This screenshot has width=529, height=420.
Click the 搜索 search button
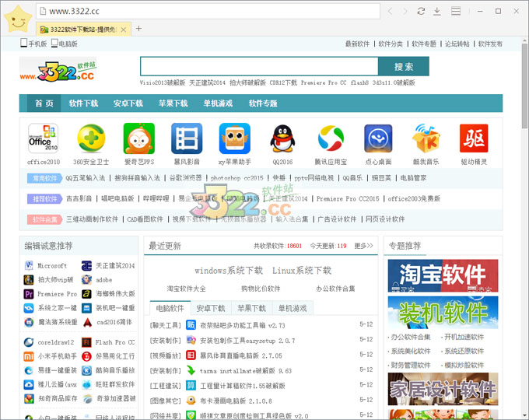(x=404, y=66)
